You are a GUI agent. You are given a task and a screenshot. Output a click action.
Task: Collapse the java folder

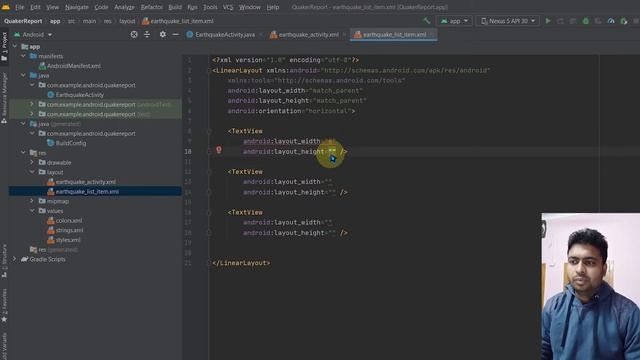(23, 76)
